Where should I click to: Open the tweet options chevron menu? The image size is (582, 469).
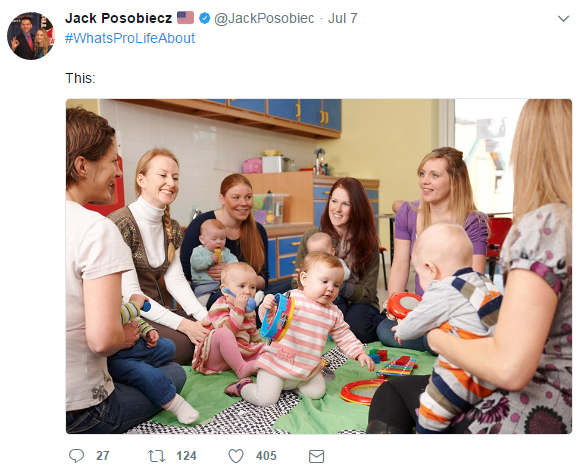563,19
